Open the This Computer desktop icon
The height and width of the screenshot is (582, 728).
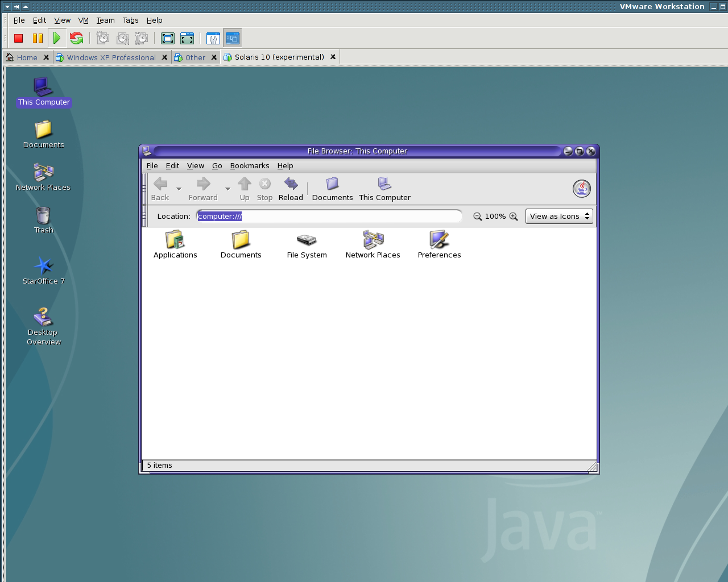(44, 92)
